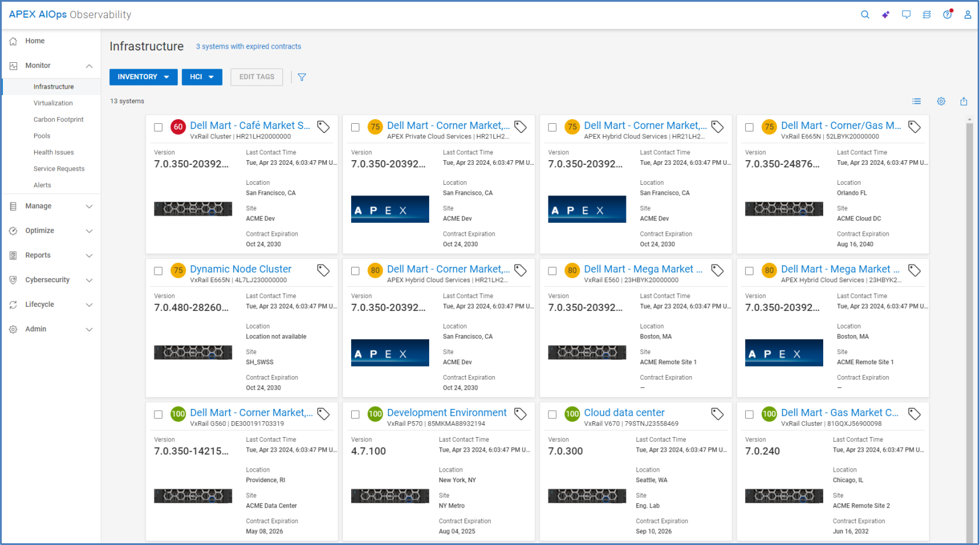Viewport: 980px width, 545px height.
Task: Click tag icon on Gas Market C... card
Action: click(x=914, y=414)
